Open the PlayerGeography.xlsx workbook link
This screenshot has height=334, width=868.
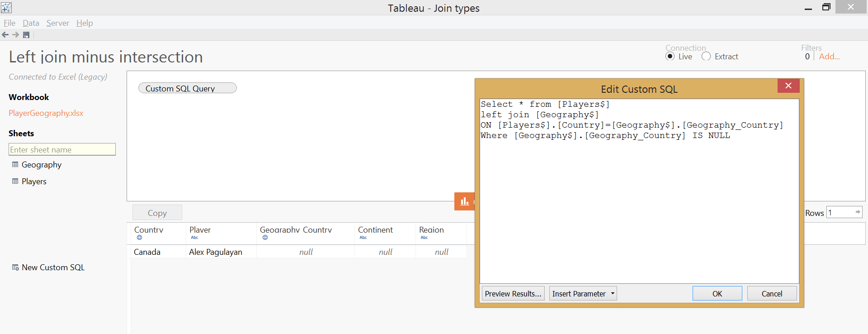[46, 113]
